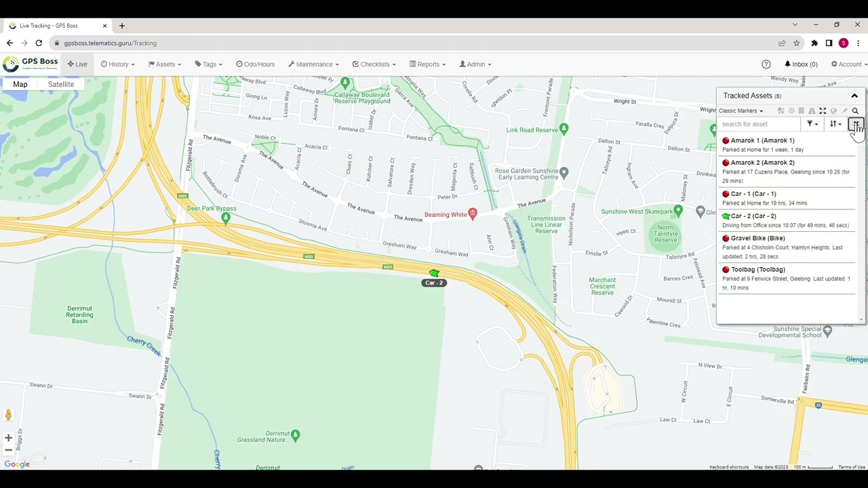This screenshot has width=868, height=488.
Task: Open the Maintenance dropdown menu
Action: [x=313, y=64]
